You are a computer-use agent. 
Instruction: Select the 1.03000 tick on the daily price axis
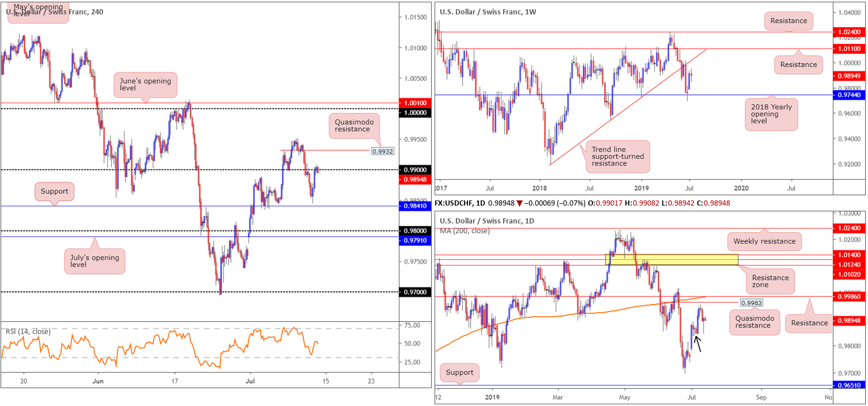pos(850,214)
